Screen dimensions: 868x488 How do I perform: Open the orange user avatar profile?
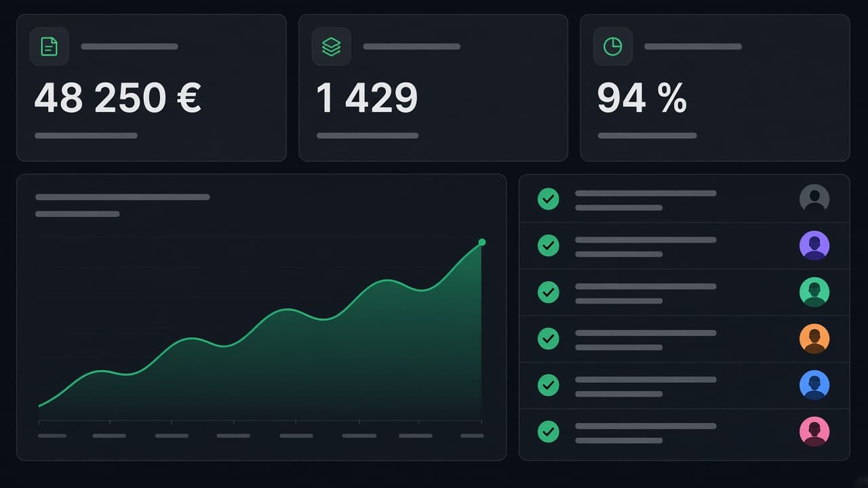(x=814, y=339)
